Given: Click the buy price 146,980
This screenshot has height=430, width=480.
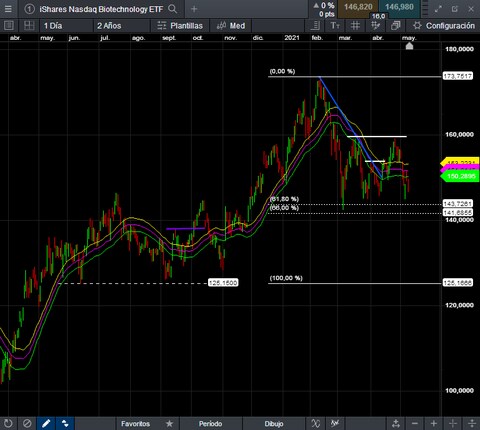Looking at the screenshot, I should [x=399, y=7].
